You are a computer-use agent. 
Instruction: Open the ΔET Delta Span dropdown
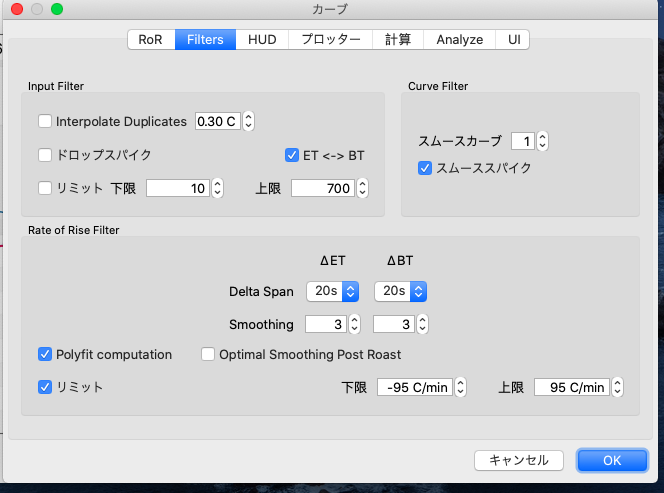333,291
